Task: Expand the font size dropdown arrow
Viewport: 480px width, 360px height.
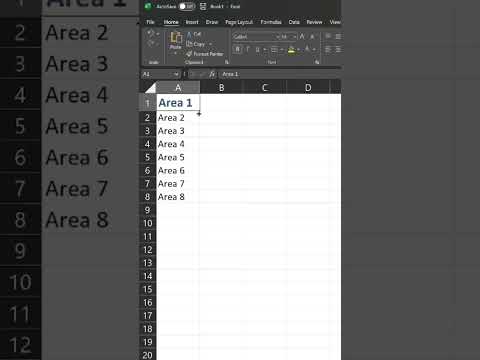Action: point(295,36)
